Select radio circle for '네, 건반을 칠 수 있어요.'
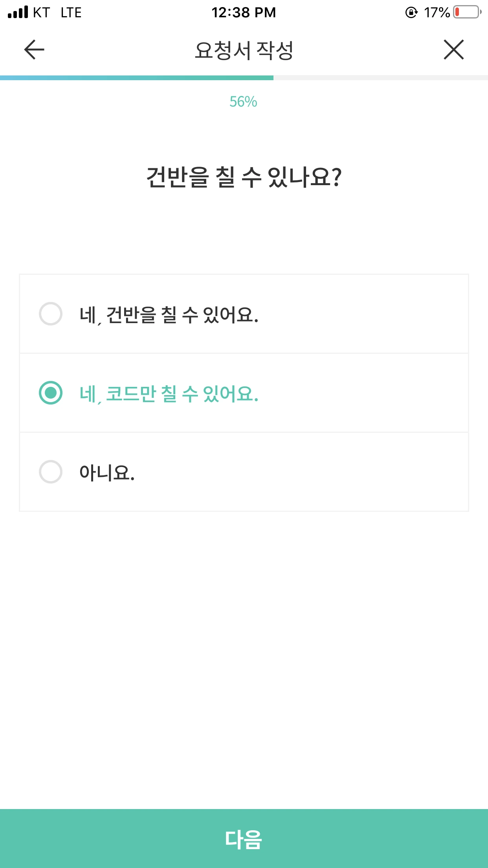The width and height of the screenshot is (488, 868). [51, 314]
